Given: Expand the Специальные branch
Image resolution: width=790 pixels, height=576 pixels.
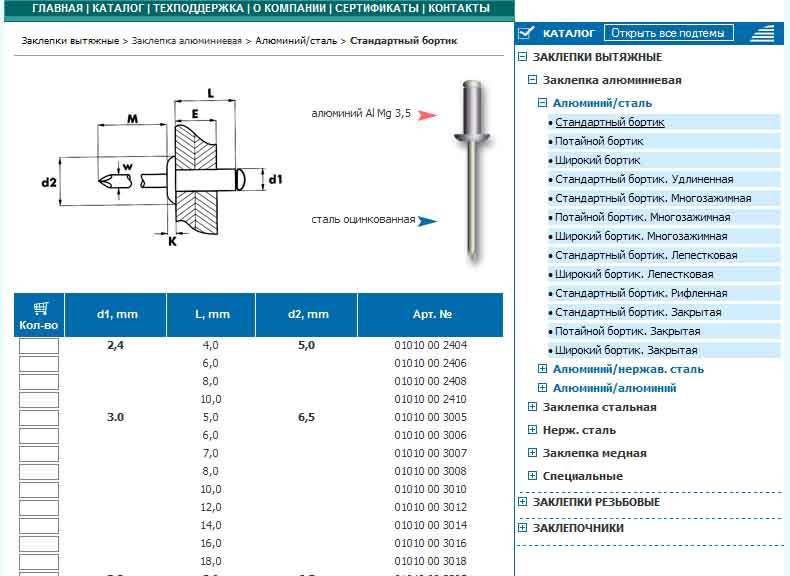Looking at the screenshot, I should point(532,475).
